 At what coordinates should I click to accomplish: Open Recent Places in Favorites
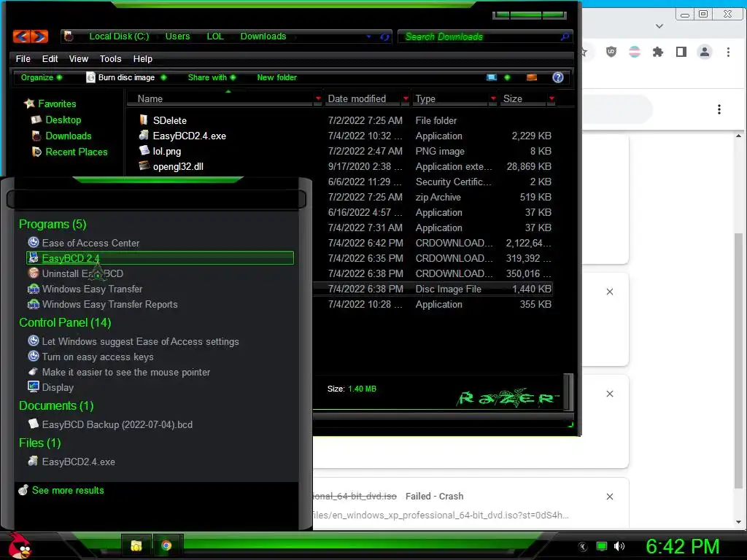tap(77, 152)
